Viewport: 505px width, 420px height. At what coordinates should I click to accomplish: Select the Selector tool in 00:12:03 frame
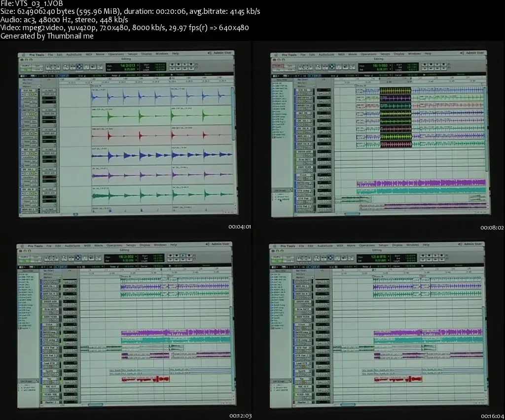click(x=78, y=258)
